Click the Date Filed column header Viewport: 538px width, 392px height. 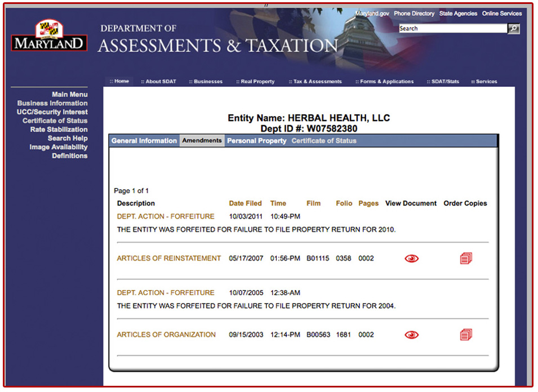point(245,203)
